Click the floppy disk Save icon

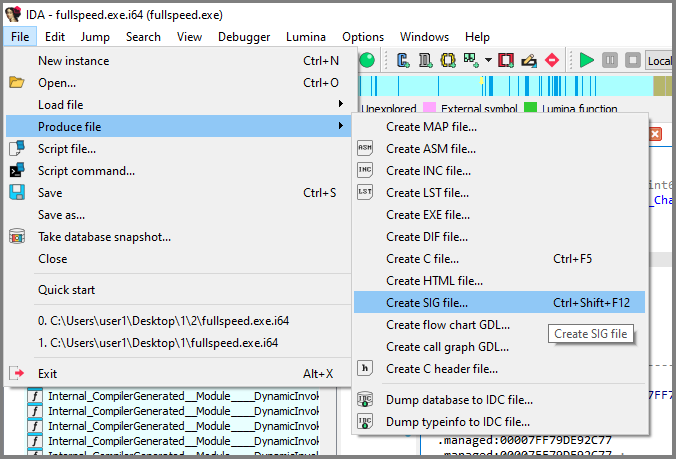17,192
